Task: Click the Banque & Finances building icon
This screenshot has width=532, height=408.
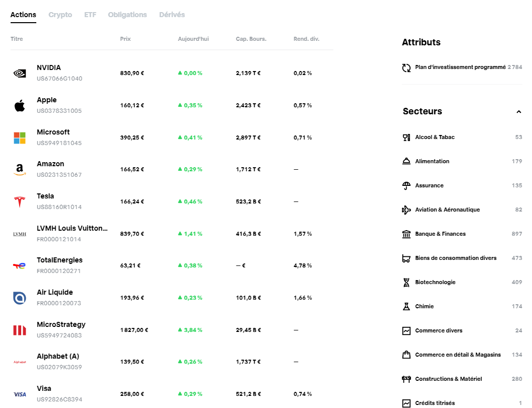Action: 406,234
